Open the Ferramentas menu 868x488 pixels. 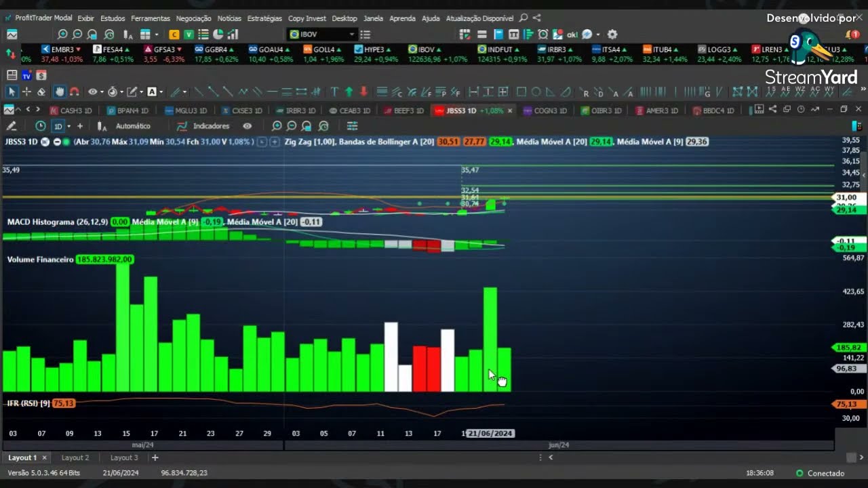pos(151,18)
